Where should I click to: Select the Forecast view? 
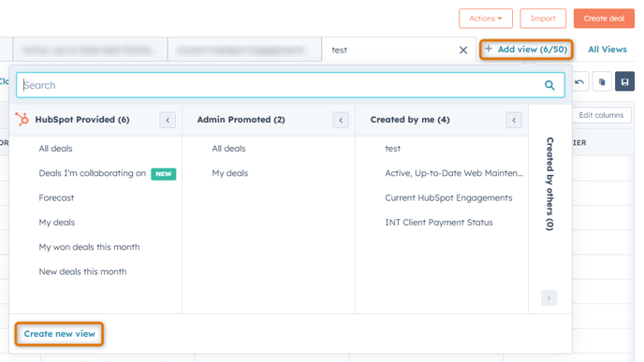(x=56, y=197)
